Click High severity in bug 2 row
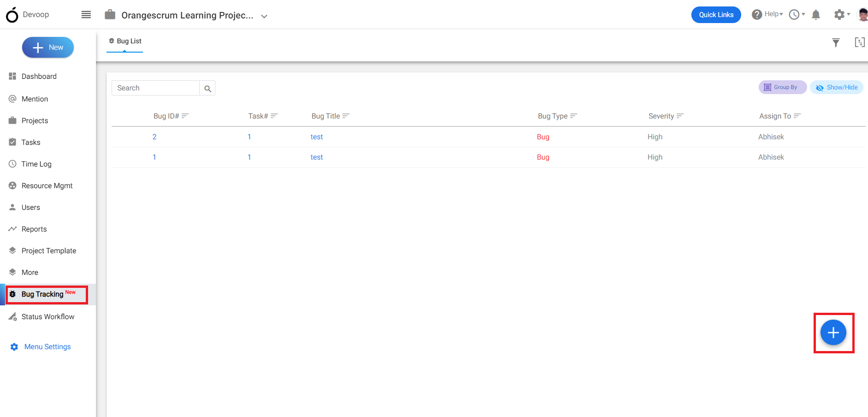Viewport: 868px width, 417px height. (655, 137)
